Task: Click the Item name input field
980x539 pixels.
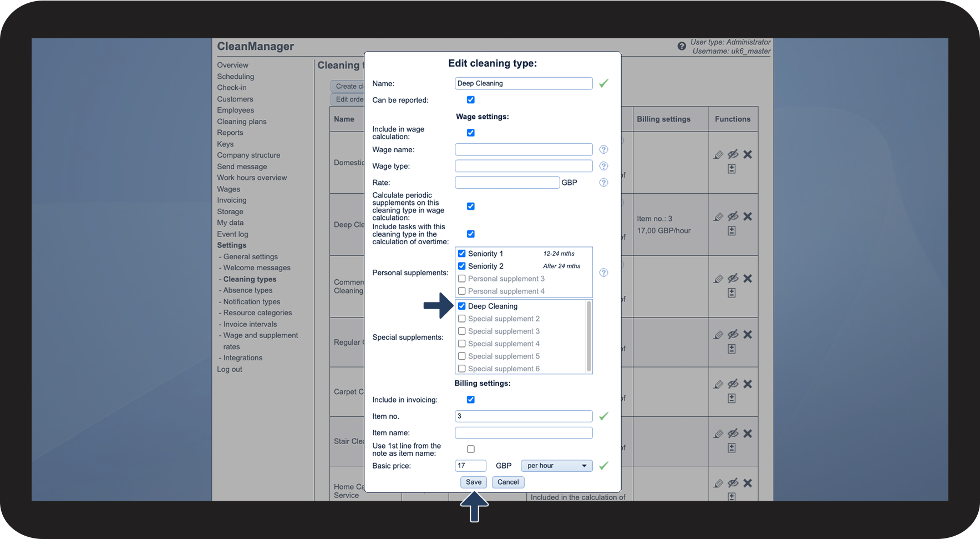Action: pyautogui.click(x=523, y=433)
